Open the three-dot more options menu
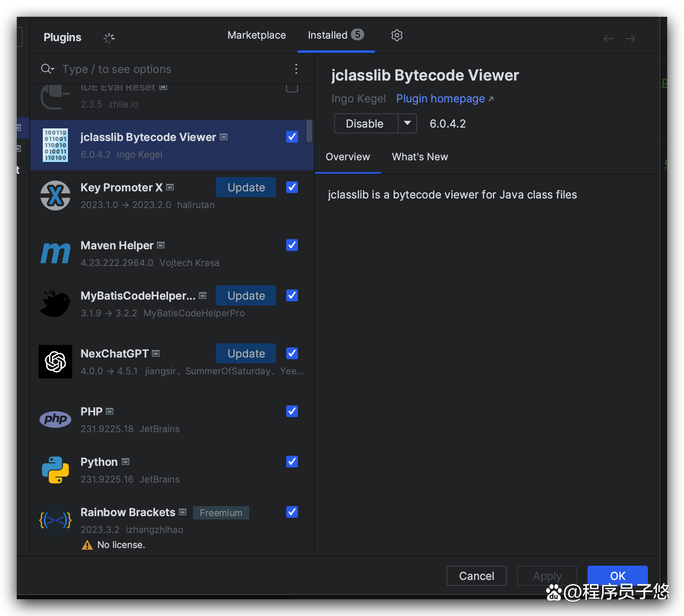 click(296, 69)
